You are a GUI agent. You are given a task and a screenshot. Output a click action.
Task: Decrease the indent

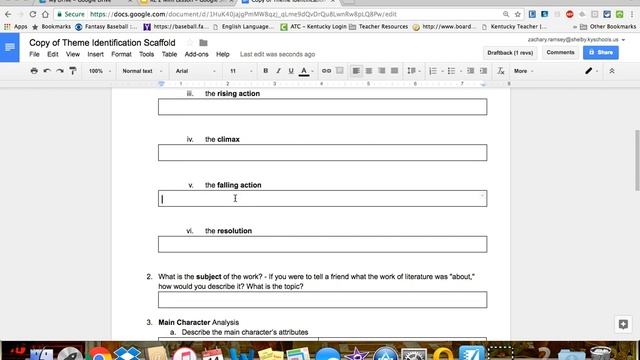pyautogui.click(x=471, y=71)
